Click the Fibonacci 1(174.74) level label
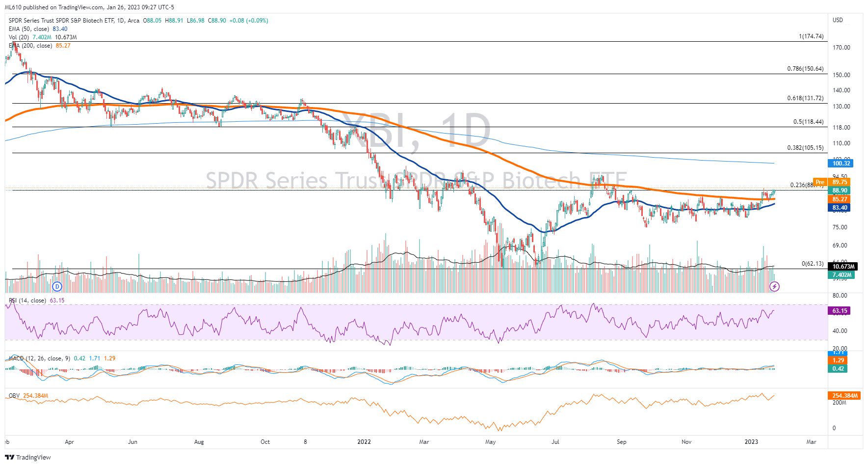Screen dimensions: 868x466 (x=811, y=36)
